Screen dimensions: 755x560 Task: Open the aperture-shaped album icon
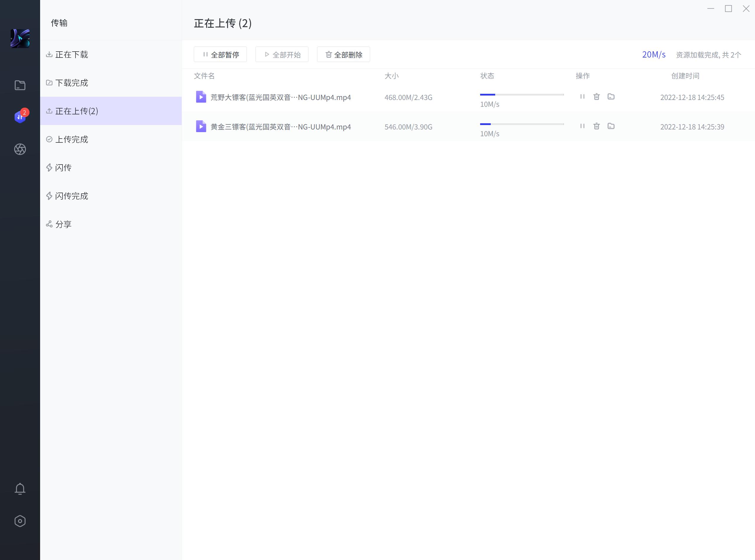(x=20, y=149)
